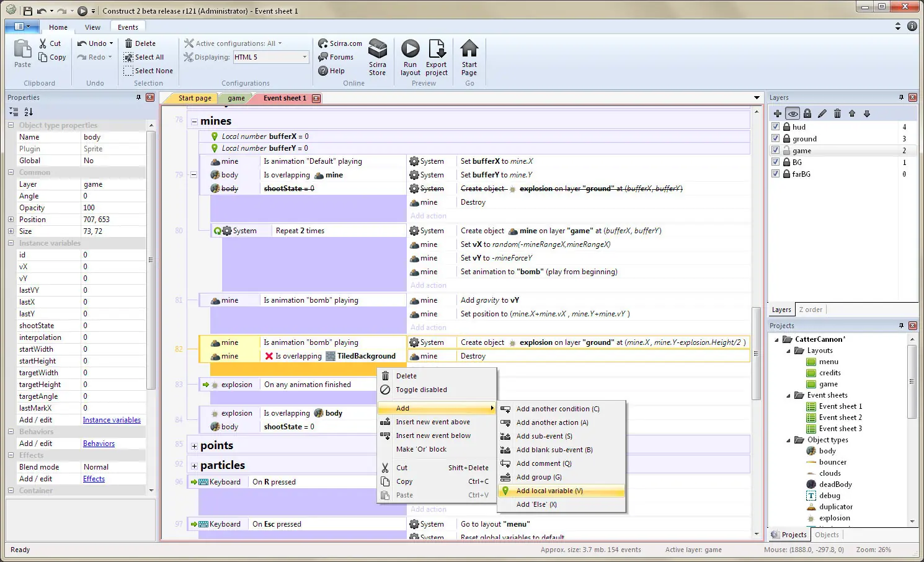This screenshot has height=562, width=924.
Task: Uncheck the hud layer visibility checkbox
Action: [775, 127]
